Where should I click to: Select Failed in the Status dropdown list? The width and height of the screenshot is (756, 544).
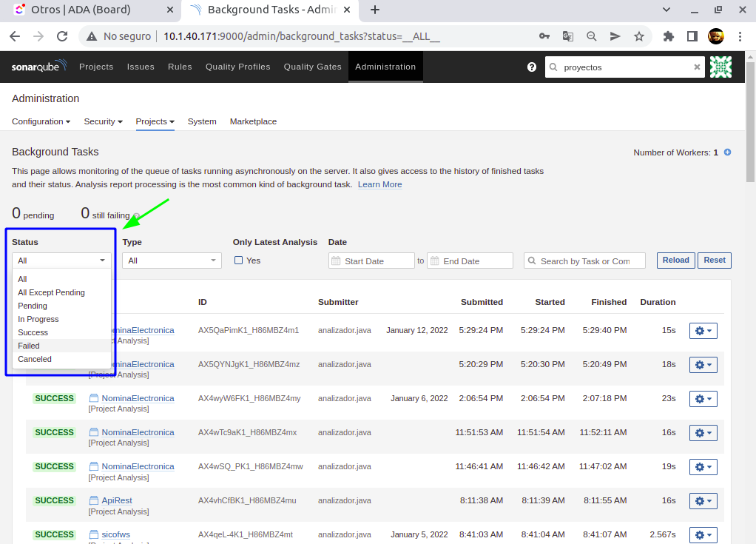click(29, 346)
